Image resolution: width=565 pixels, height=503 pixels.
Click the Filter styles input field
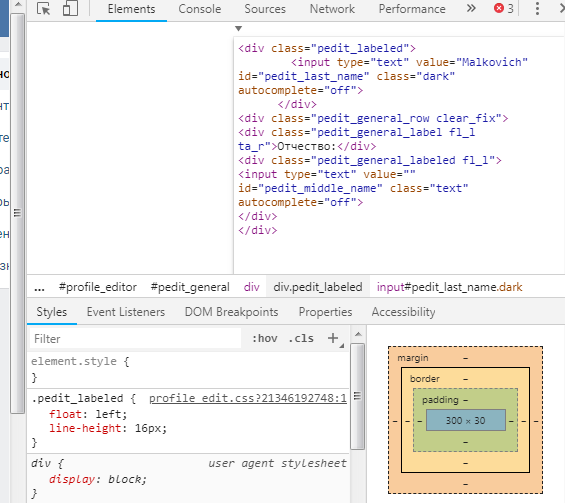135,339
